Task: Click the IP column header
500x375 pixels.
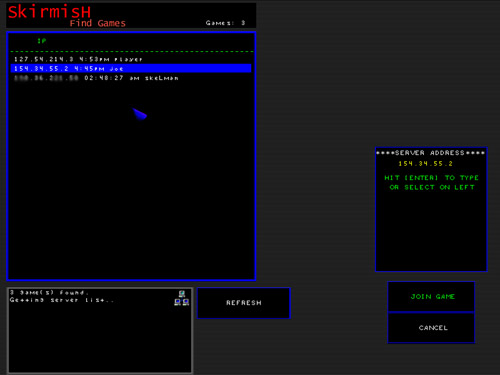Action: tap(42, 41)
